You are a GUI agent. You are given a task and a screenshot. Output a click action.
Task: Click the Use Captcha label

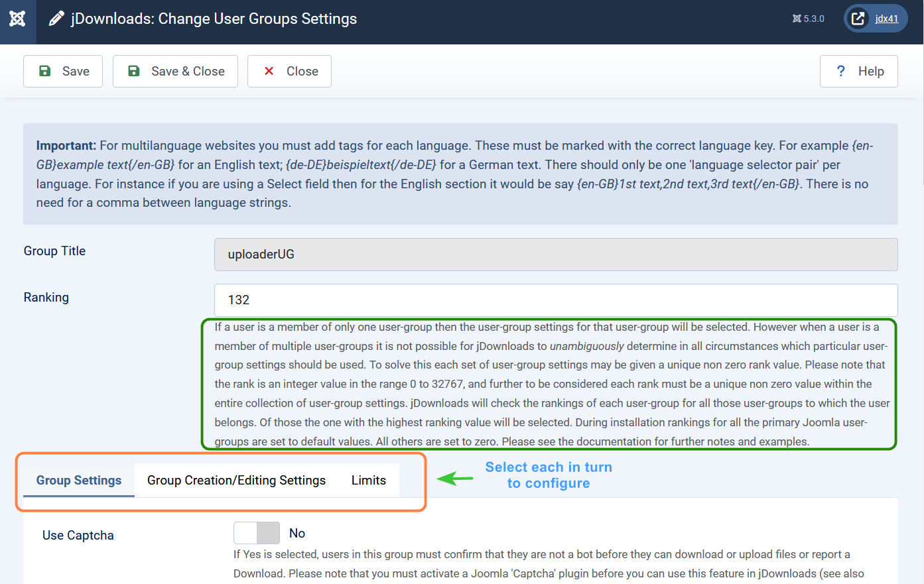pos(78,536)
